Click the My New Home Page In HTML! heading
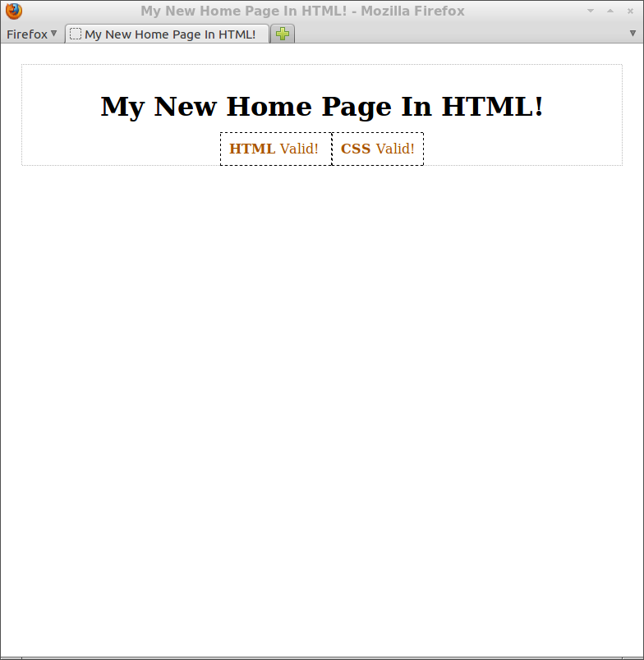The height and width of the screenshot is (660, 644). tap(322, 107)
